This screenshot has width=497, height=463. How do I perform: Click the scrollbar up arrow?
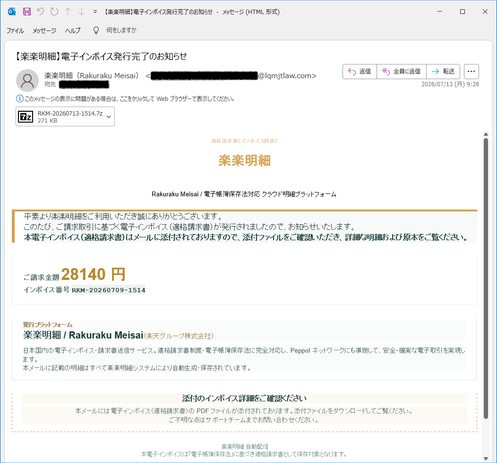coord(486,134)
